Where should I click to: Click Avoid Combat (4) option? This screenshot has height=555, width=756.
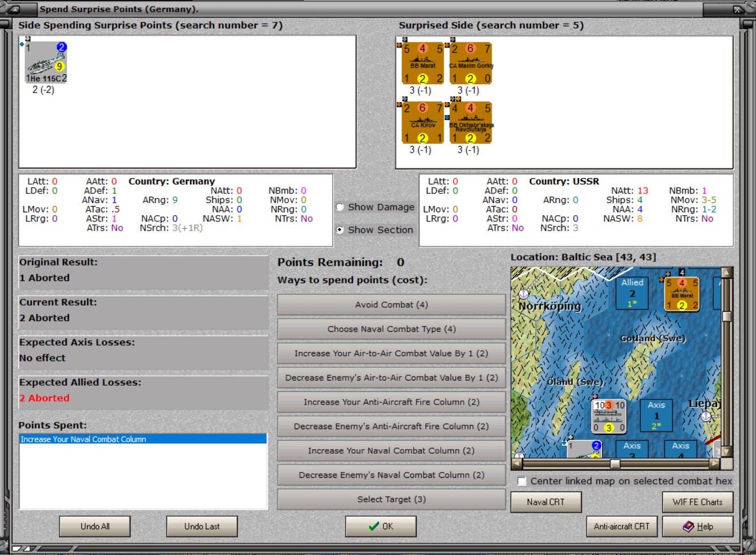click(x=391, y=305)
